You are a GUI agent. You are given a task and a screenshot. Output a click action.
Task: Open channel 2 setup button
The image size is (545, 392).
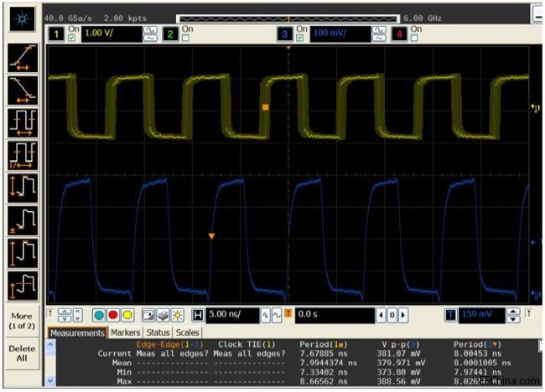coord(170,34)
